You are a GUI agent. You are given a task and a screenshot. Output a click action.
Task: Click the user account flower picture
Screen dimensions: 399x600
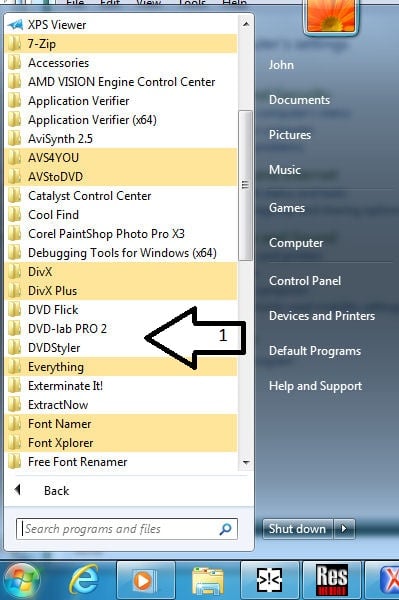coord(331,16)
